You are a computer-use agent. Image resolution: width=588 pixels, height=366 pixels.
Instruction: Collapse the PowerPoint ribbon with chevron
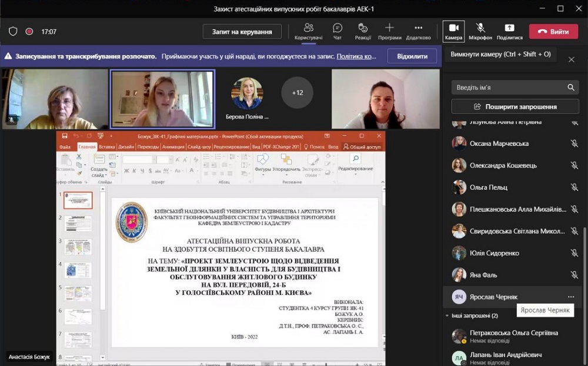point(383,182)
